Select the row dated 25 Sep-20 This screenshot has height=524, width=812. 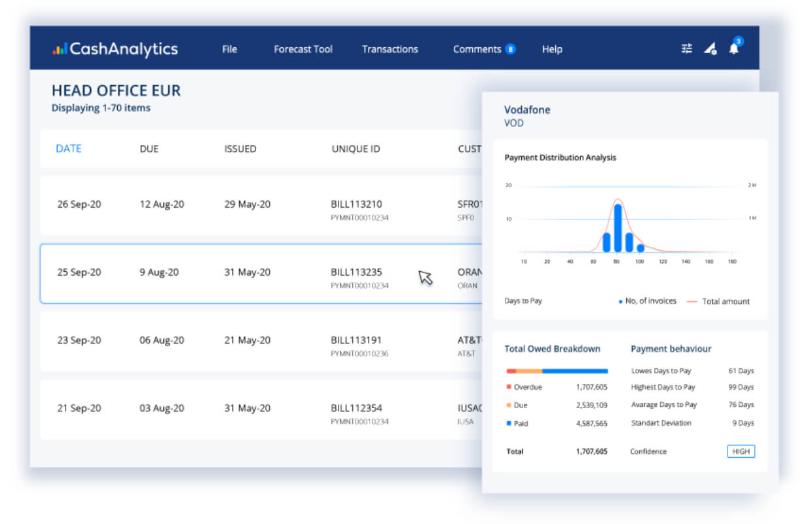[261, 274]
